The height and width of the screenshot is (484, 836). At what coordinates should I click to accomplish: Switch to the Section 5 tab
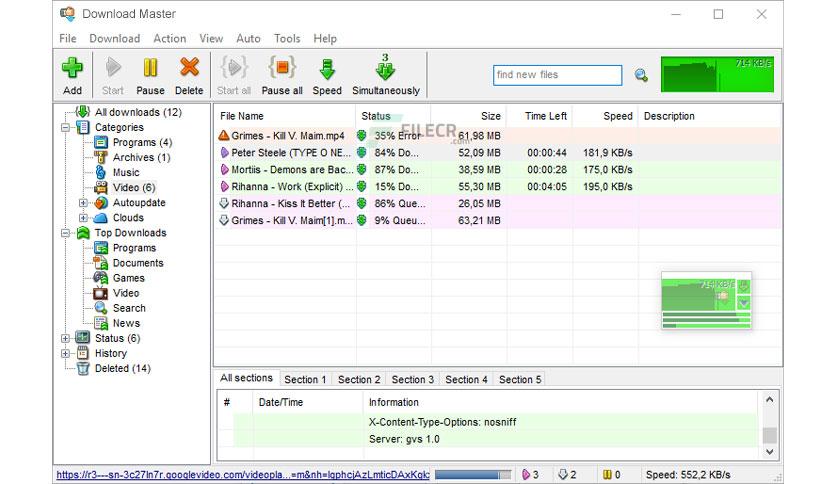520,380
